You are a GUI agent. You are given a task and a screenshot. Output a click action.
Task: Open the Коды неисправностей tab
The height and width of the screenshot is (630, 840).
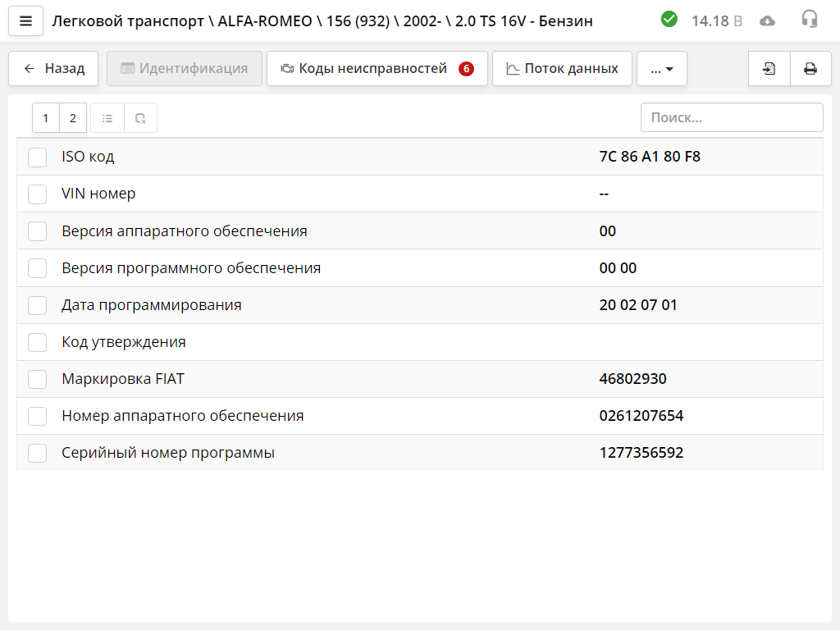pyautogui.click(x=377, y=69)
